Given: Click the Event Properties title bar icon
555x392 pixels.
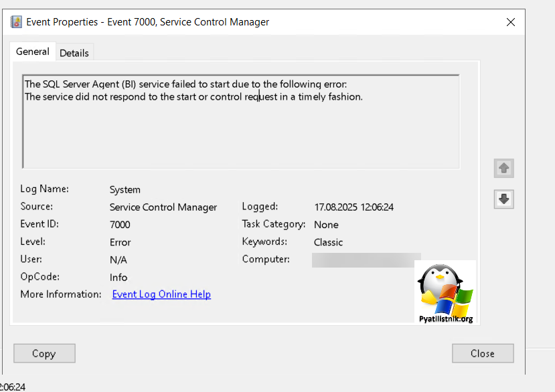Looking at the screenshot, I should click(x=16, y=22).
